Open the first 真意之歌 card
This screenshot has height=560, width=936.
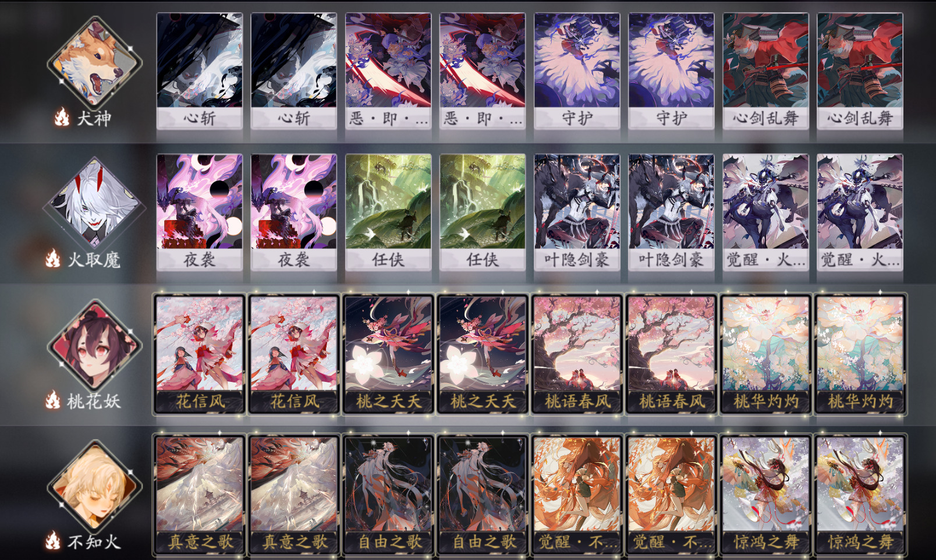pos(200,495)
